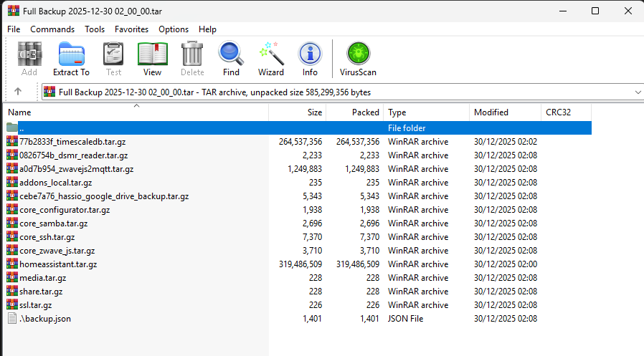
Task: Click the Extract To toolbar icon
Action: [x=71, y=59]
